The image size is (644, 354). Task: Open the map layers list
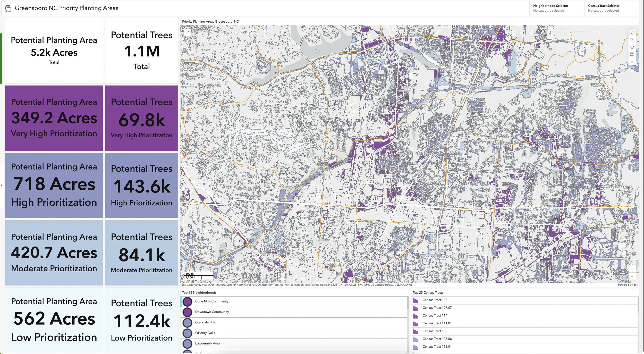point(632,47)
